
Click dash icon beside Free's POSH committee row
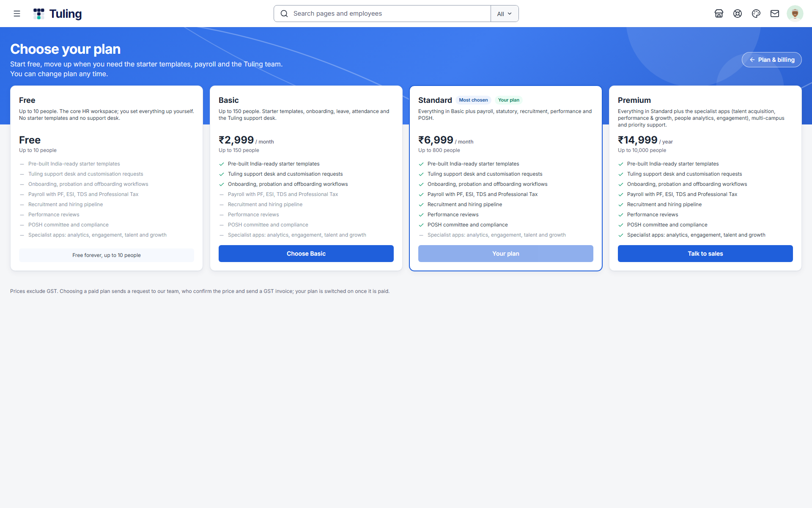pyautogui.click(x=22, y=225)
